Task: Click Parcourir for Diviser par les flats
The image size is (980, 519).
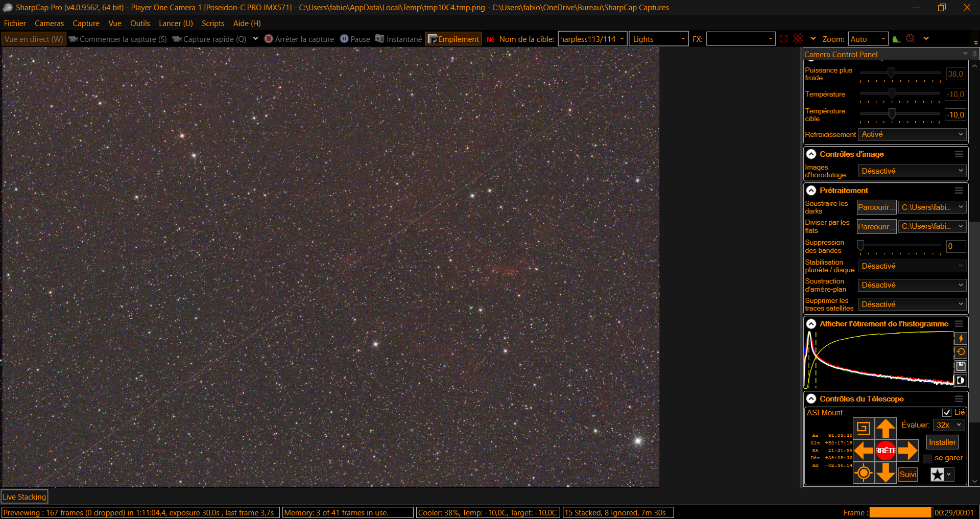Action: (x=876, y=227)
